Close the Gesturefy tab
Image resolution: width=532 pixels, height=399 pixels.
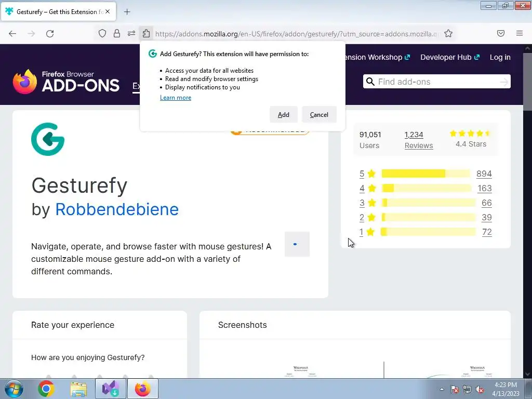[108, 11]
